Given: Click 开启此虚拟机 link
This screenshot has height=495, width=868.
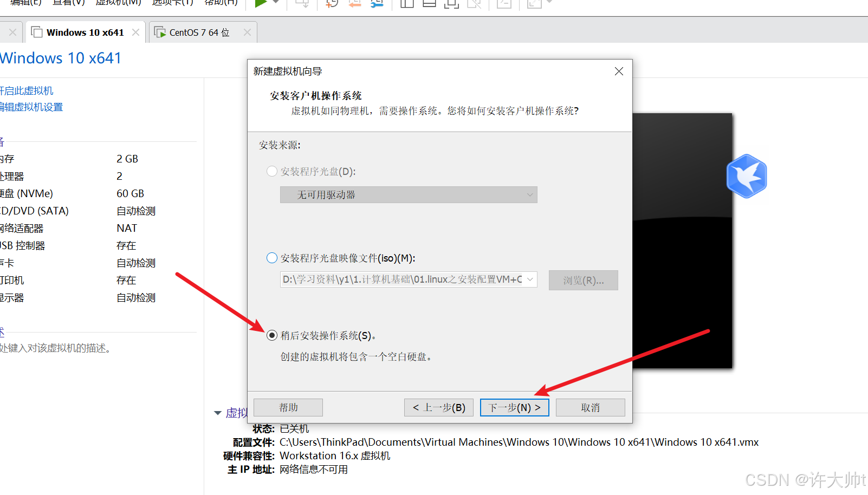Looking at the screenshot, I should tap(27, 90).
